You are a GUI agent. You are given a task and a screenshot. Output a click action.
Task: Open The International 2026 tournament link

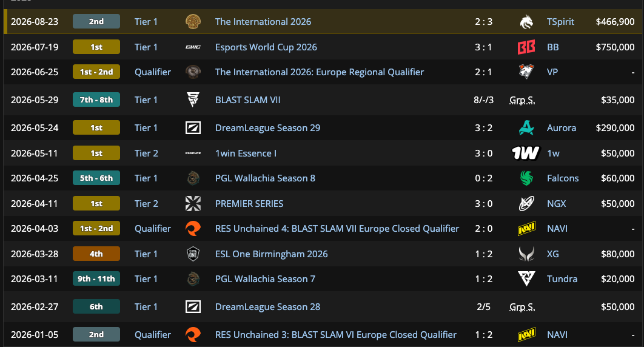[263, 22]
